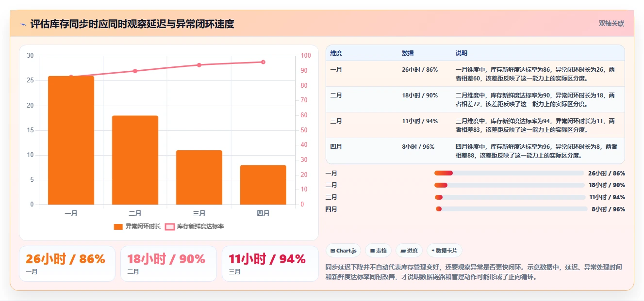
Task: Select the 四月 orange bar in the chart
Action: pyautogui.click(x=263, y=185)
